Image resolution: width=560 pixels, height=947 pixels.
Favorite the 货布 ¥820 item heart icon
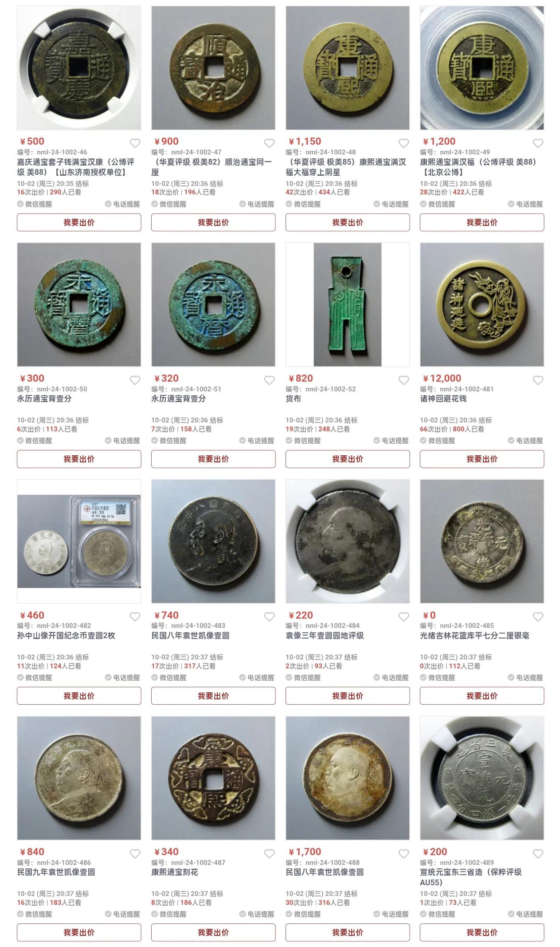click(403, 380)
